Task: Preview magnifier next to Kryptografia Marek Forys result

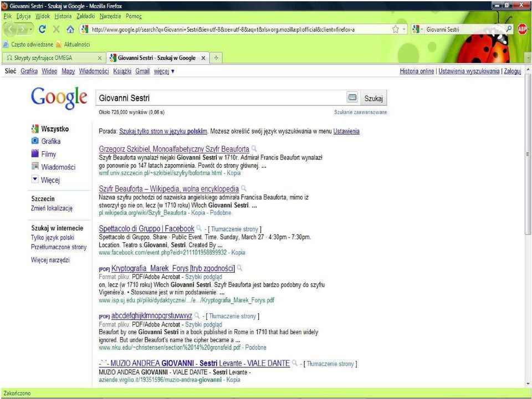Action: pyautogui.click(x=239, y=268)
